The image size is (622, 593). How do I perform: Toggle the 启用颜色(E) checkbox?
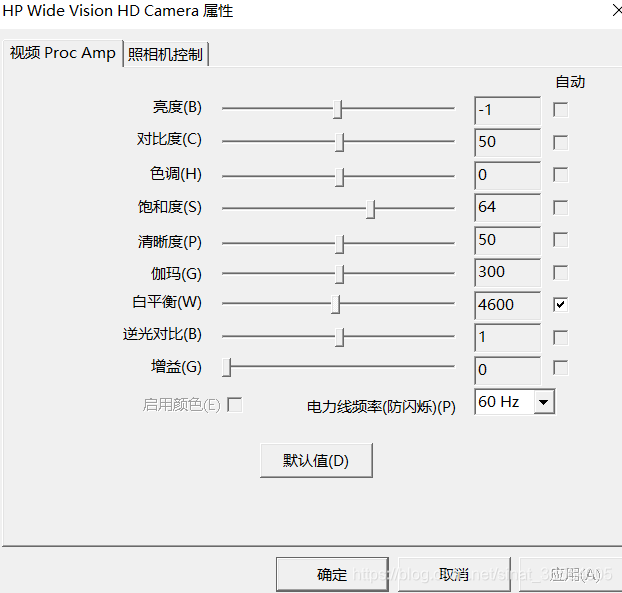[234, 405]
